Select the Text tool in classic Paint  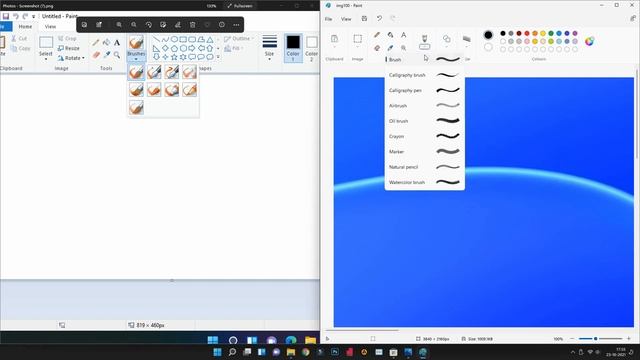pos(117,42)
